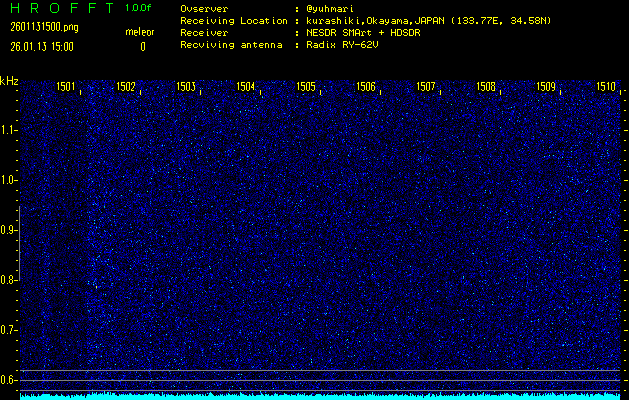Click the meteor label

pyautogui.click(x=139, y=32)
